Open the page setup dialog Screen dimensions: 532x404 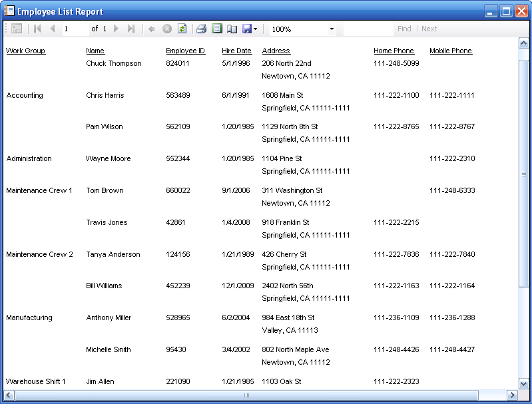coord(232,29)
